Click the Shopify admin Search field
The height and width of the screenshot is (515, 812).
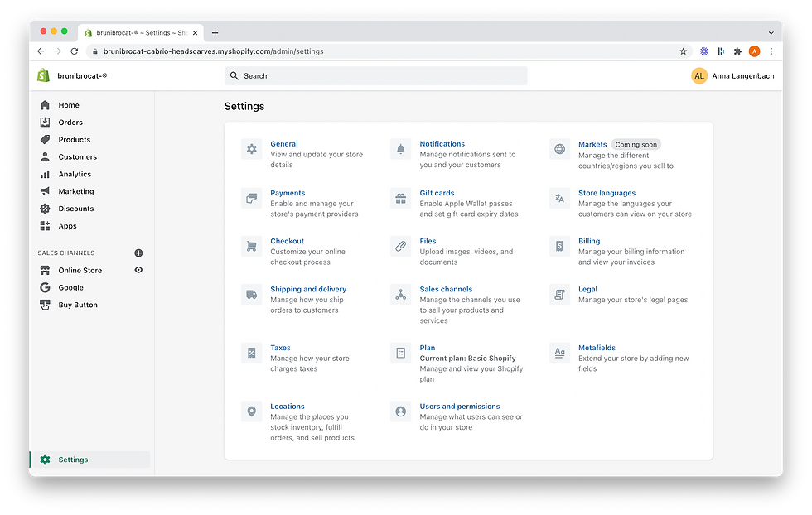click(376, 75)
